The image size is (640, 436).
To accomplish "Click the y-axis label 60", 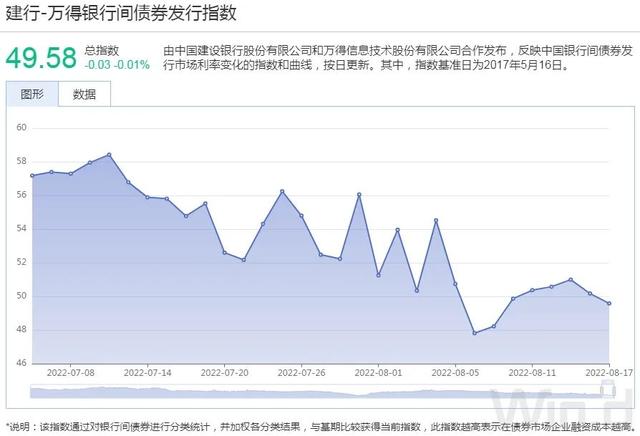I will pos(21,127).
